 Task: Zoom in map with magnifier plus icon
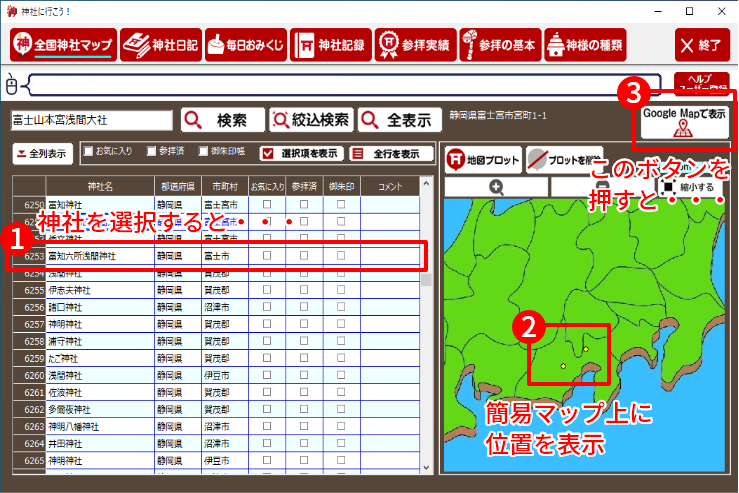(x=496, y=187)
